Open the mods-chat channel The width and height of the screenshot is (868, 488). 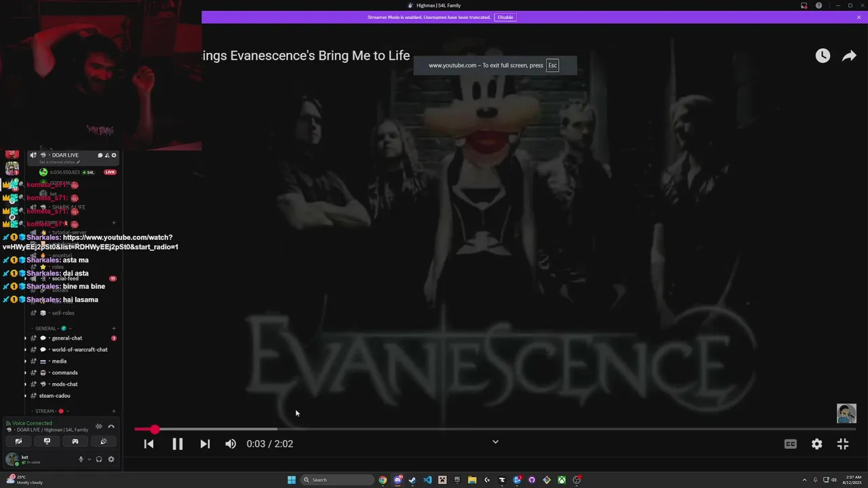(x=65, y=384)
